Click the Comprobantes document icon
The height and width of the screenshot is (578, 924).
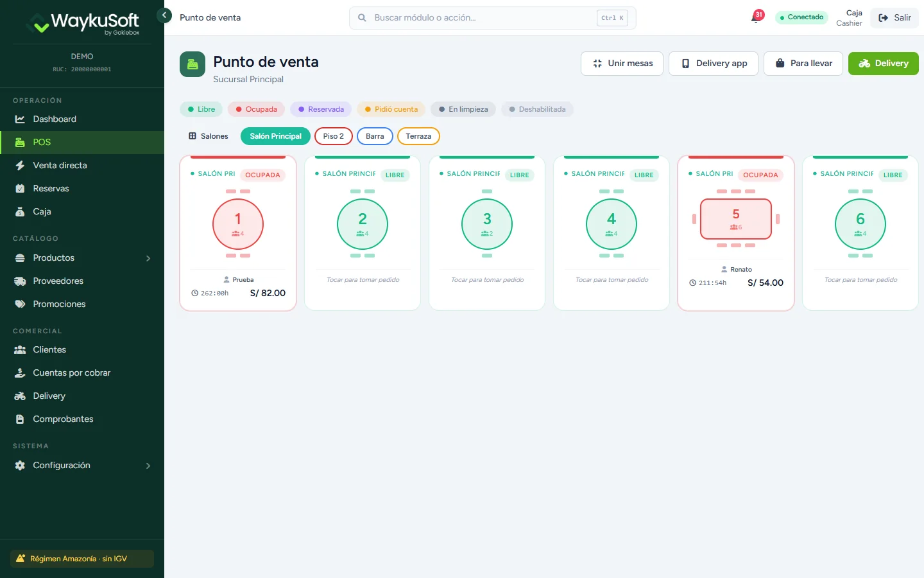(x=20, y=419)
